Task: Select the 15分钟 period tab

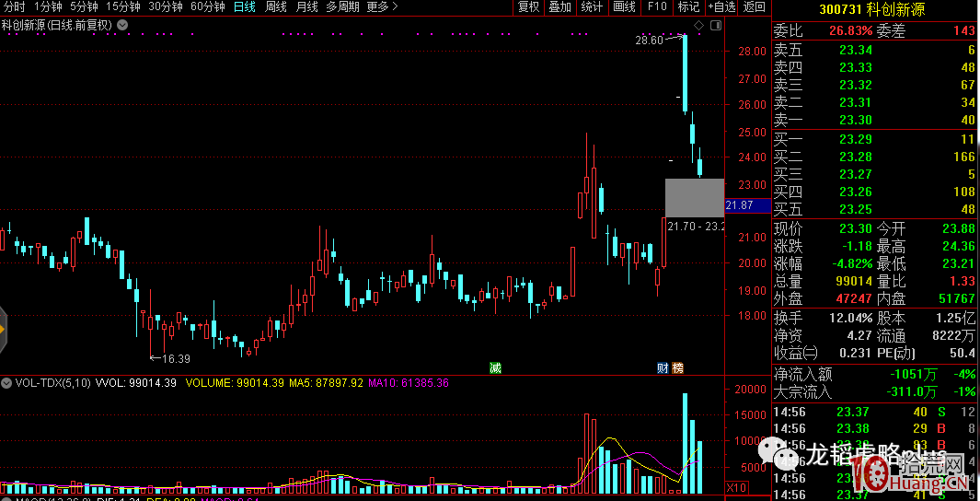Action: click(123, 7)
